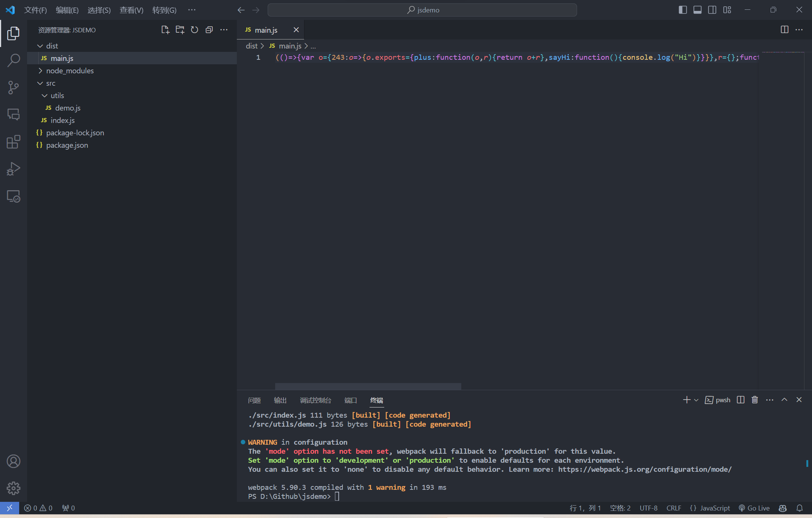Open the Search view in activity bar
The image size is (812, 518).
14,60
